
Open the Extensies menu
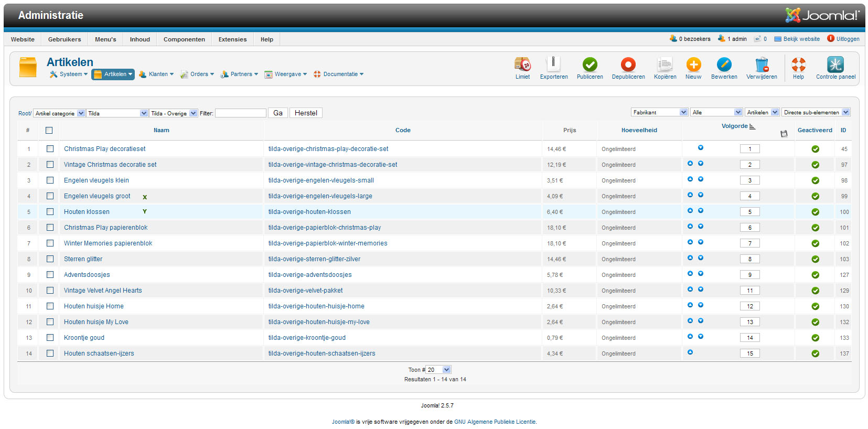point(232,39)
